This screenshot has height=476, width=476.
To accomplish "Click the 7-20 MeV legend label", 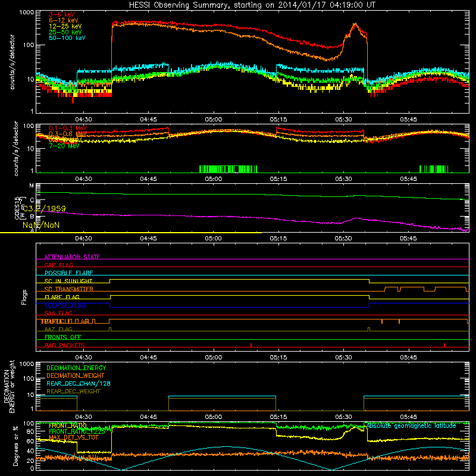I will [x=64, y=146].
